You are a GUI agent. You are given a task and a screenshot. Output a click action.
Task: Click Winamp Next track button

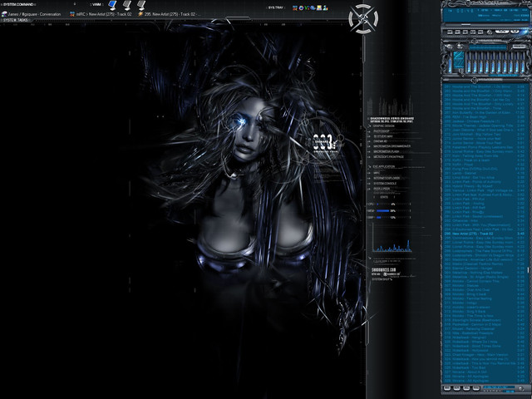point(480,32)
